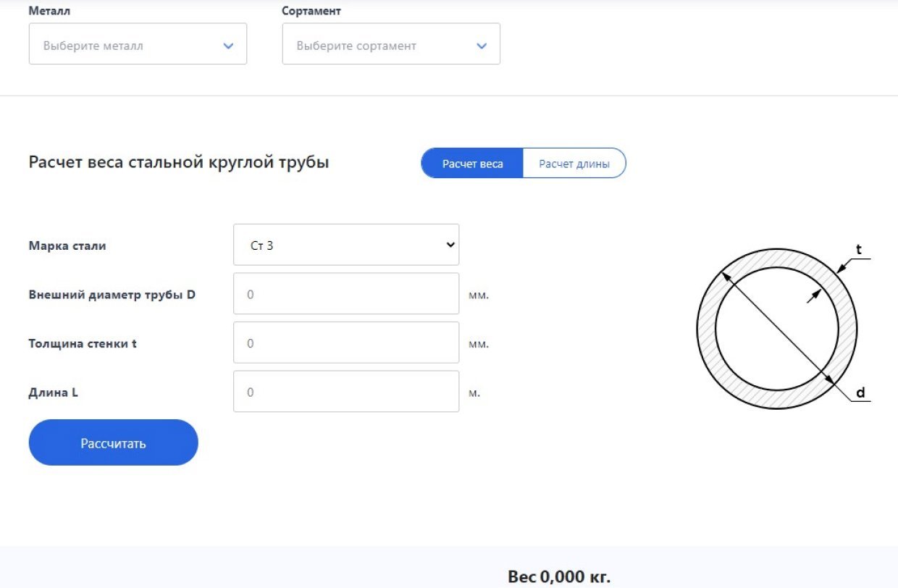Focus the Длина L input field

346,392
